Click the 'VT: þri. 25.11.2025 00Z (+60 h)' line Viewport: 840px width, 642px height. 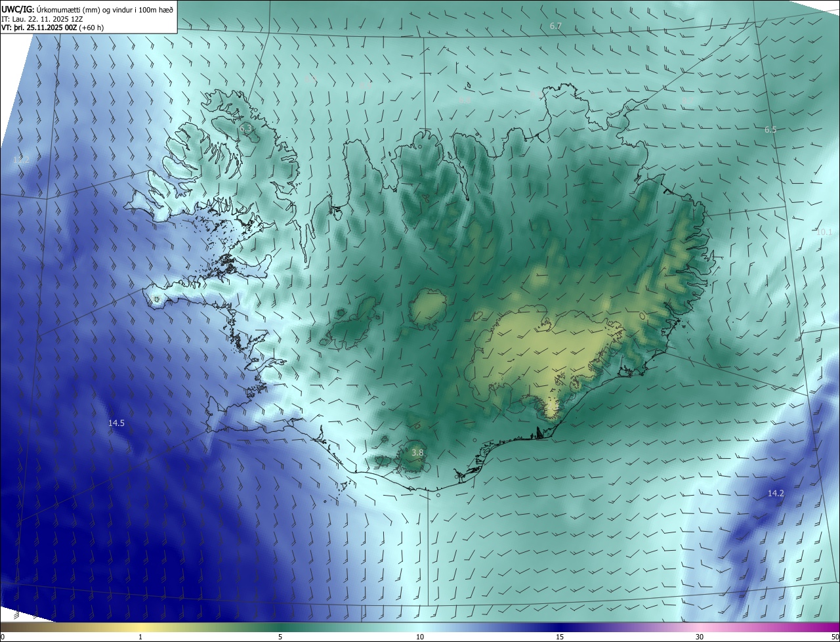52,28
